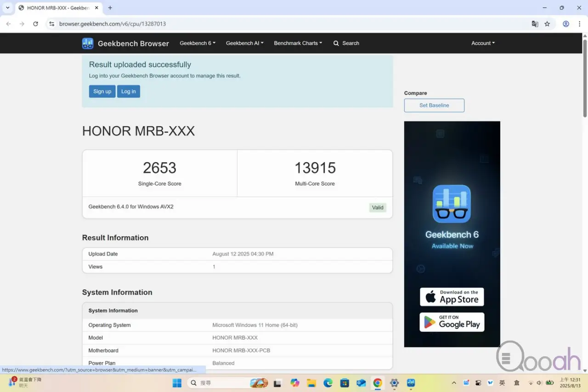
Task: Click the Chrome icon on the taskbar
Action: [378, 383]
